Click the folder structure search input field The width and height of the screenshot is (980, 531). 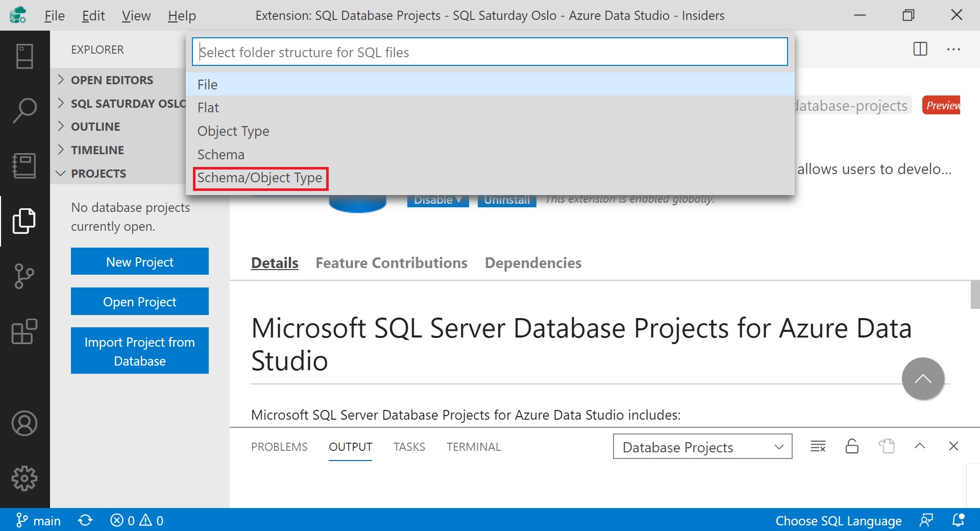[x=490, y=52]
